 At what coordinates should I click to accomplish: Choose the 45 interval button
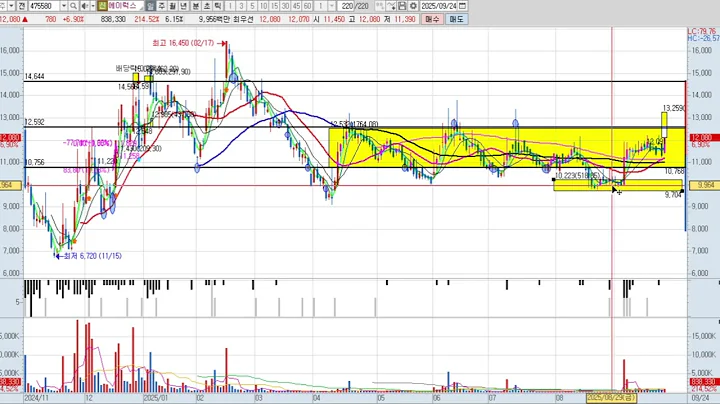point(296,6)
